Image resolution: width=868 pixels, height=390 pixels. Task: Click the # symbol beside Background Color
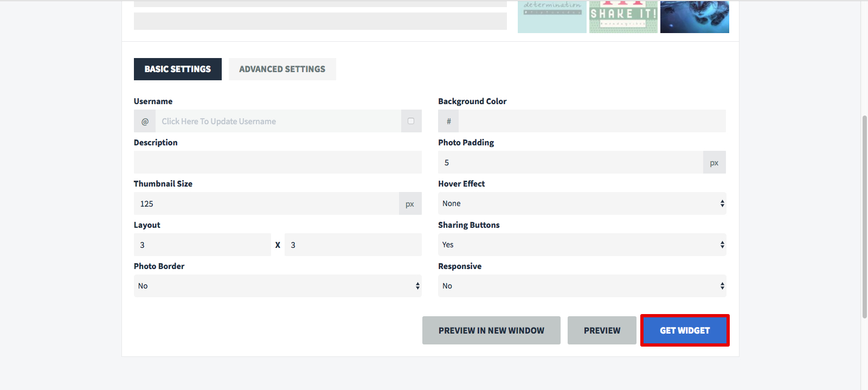pyautogui.click(x=448, y=121)
